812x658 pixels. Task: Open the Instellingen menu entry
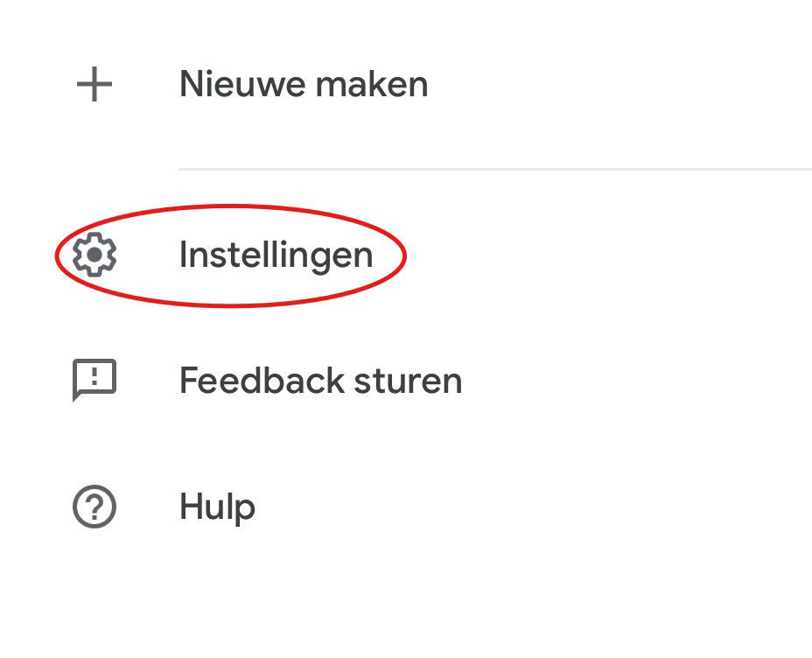pos(276,255)
